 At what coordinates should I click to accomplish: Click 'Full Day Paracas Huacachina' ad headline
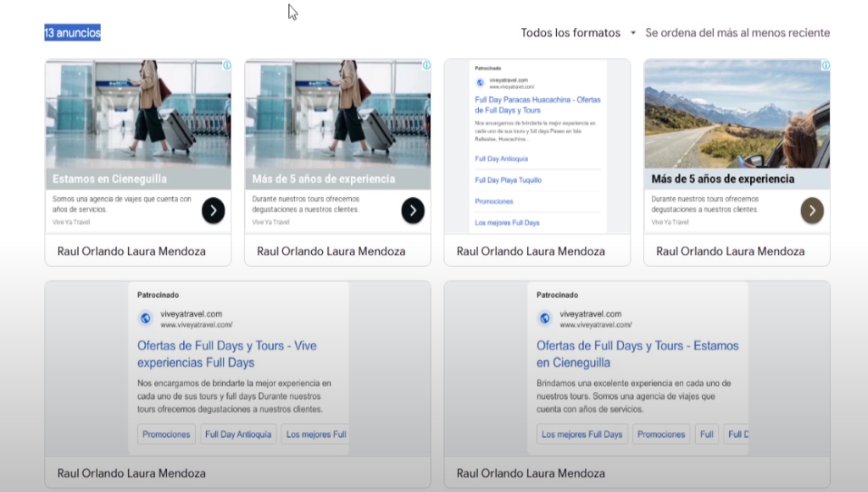(537, 105)
